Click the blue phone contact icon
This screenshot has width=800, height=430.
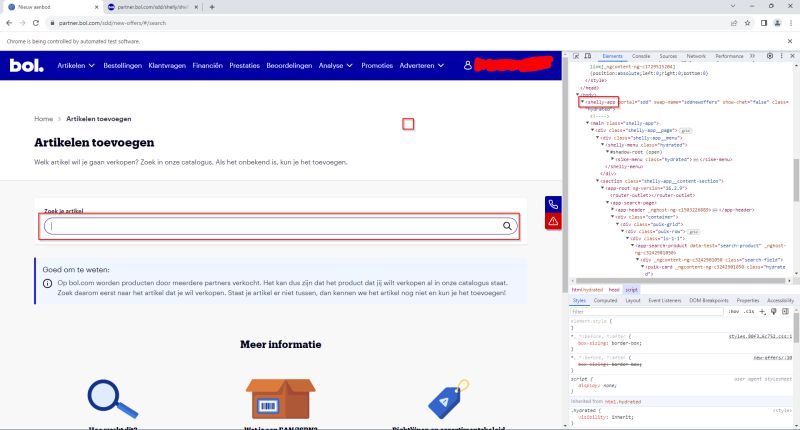(553, 205)
